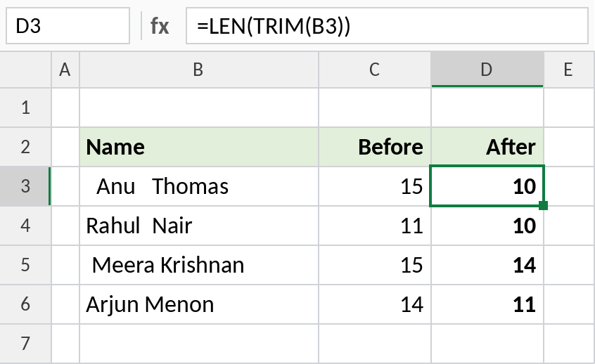Click Before value 11 for Rahul Nair

[x=375, y=226]
